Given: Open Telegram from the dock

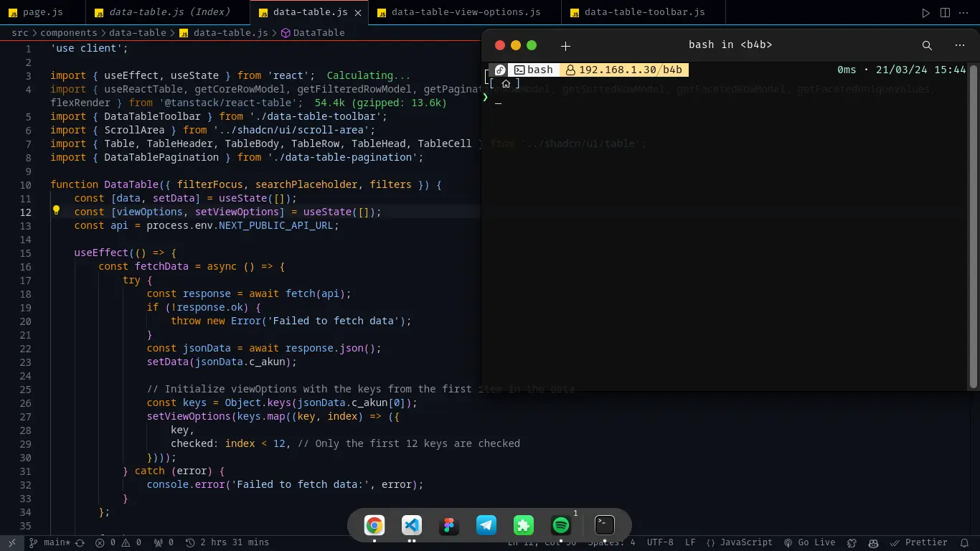Looking at the screenshot, I should point(486,526).
